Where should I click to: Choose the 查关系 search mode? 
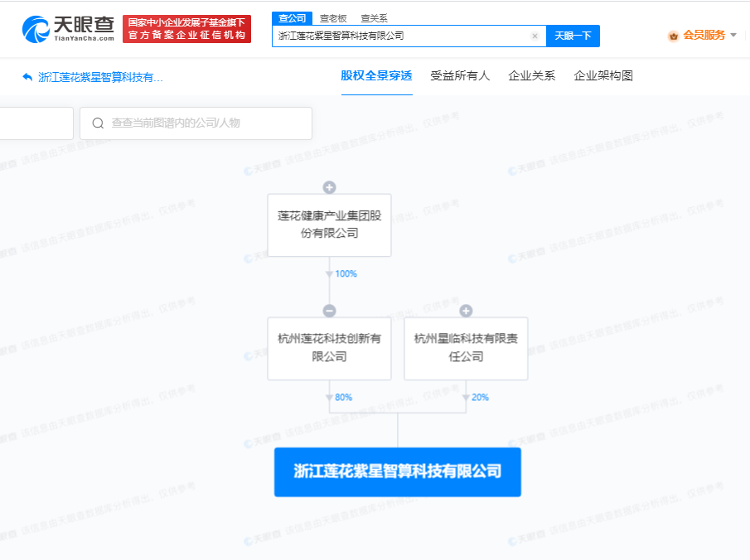(x=374, y=18)
